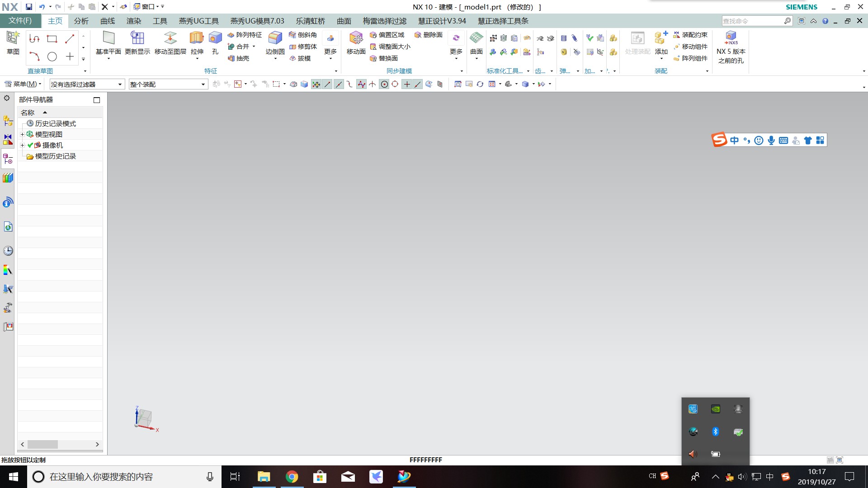Click the 移动面 move face icon

[356, 38]
